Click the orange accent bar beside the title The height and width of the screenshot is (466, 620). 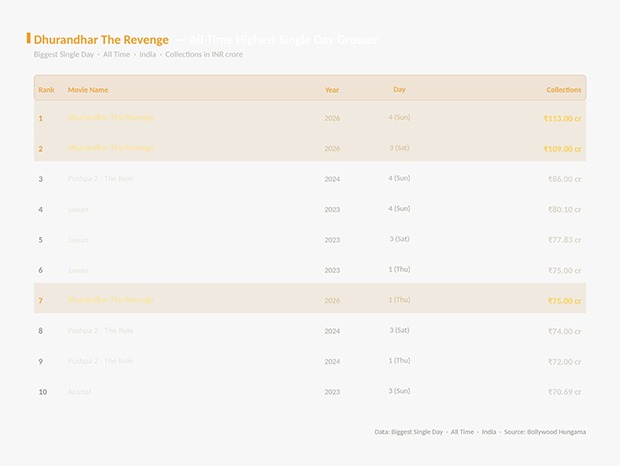tap(29, 39)
